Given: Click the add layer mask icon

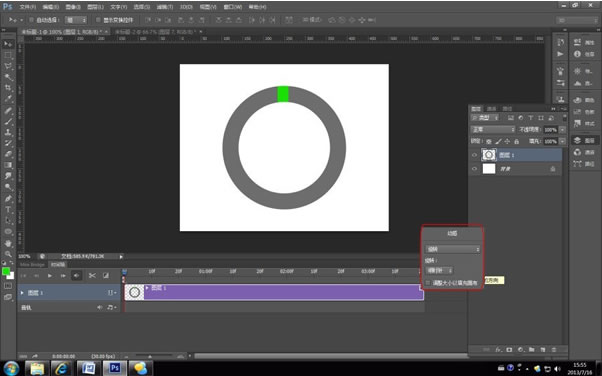Looking at the screenshot, I should click(509, 349).
